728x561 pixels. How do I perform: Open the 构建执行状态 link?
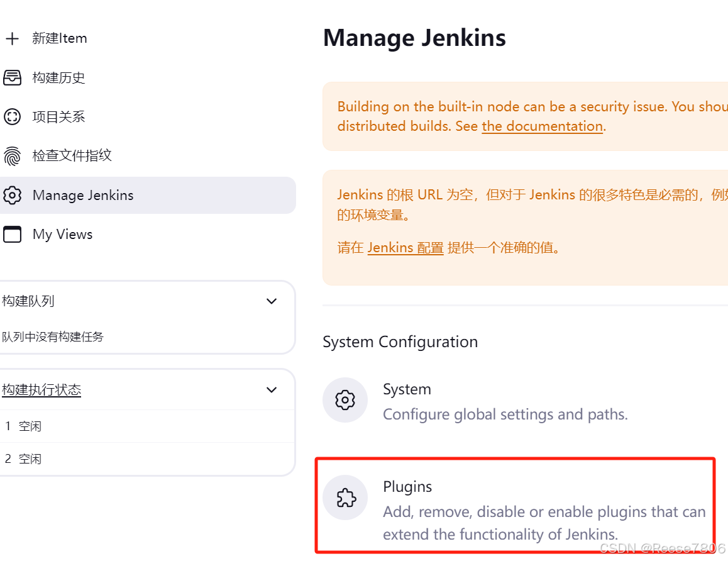[x=41, y=390]
